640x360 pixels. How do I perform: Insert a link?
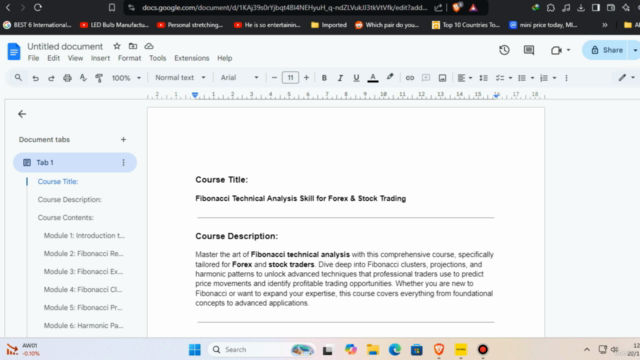point(409,78)
